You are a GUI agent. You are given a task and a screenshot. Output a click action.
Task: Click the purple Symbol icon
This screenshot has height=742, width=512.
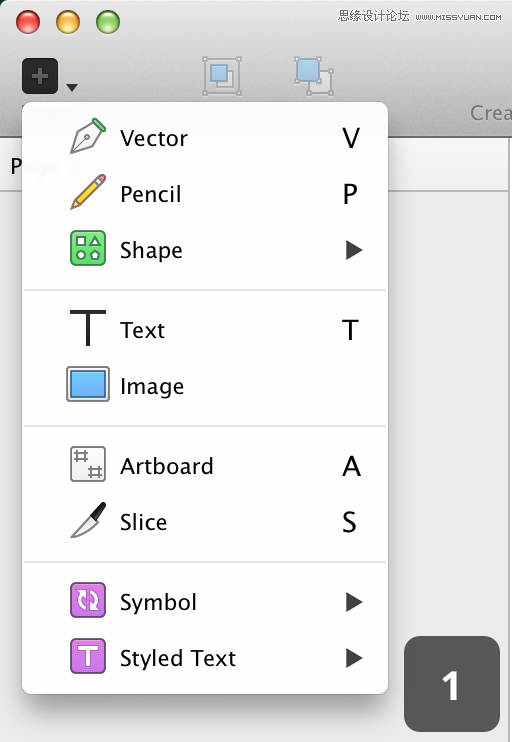pyautogui.click(x=88, y=600)
